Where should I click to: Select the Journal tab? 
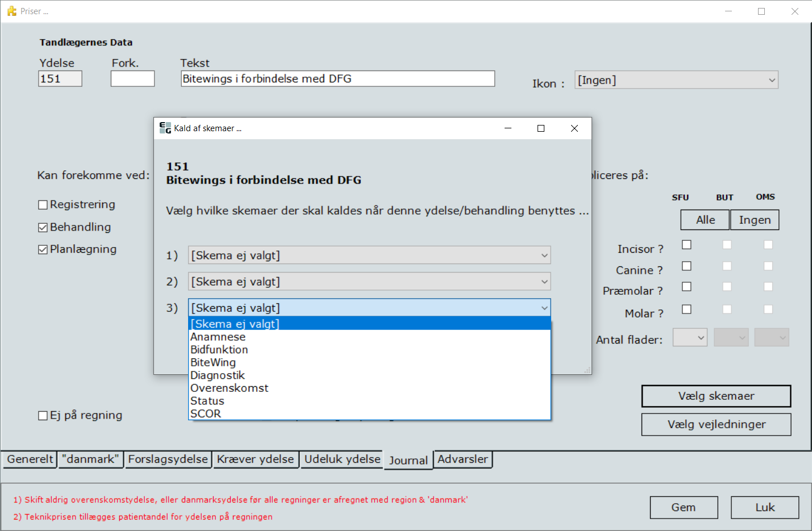point(408,460)
